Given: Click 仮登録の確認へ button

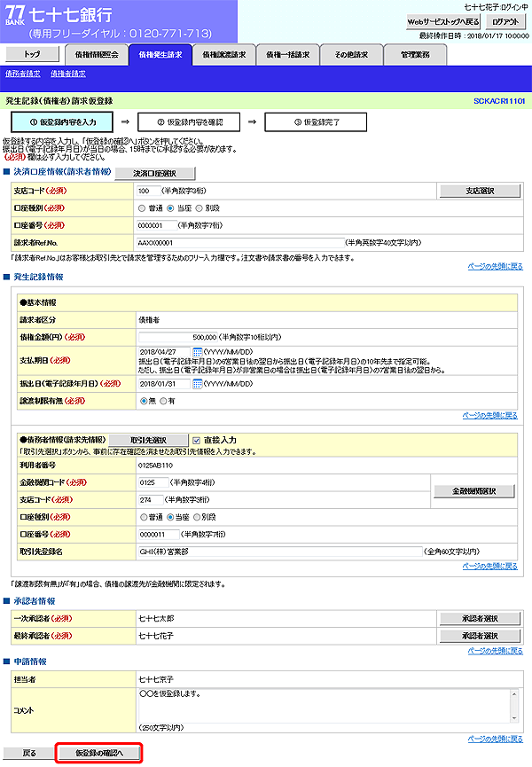Looking at the screenshot, I should [99, 754].
